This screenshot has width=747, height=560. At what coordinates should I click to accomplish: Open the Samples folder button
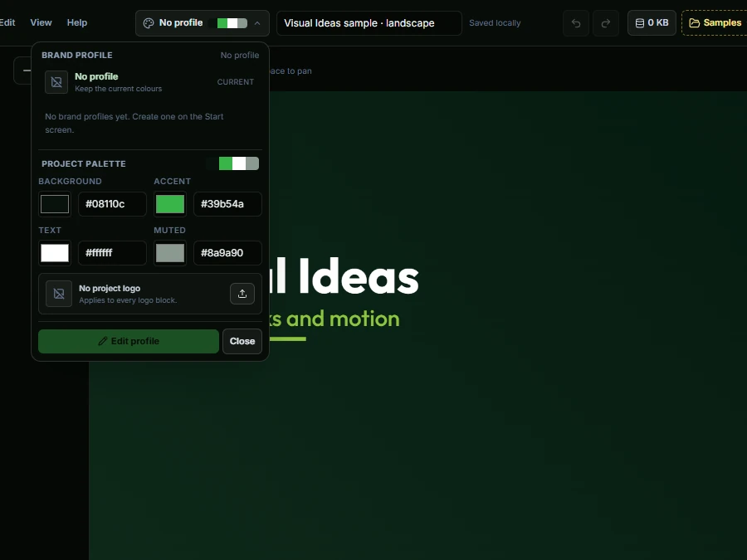[x=715, y=23]
